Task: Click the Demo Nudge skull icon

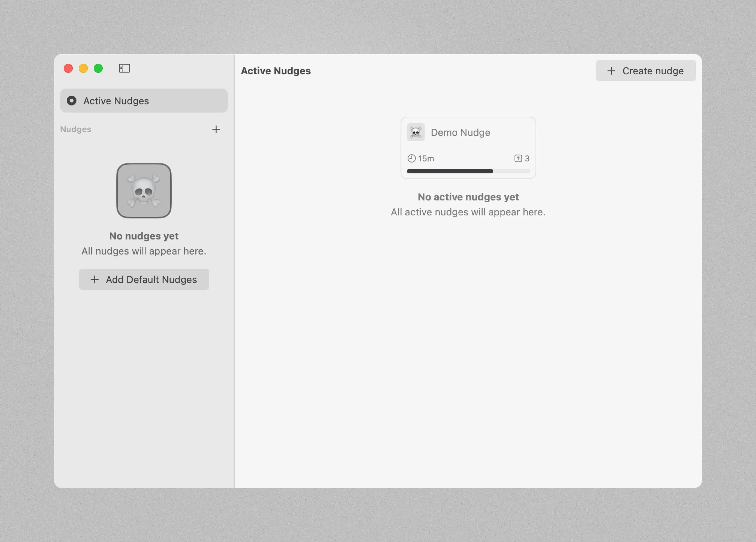Action: (x=415, y=132)
